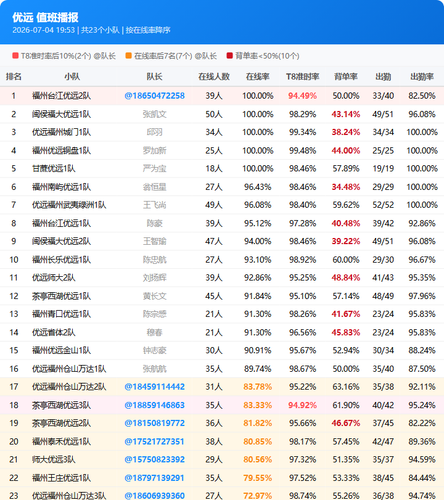Select team name 闽侯福大优远2队
Image resolution: width=444 pixels, height=500 pixels.
[61, 241]
